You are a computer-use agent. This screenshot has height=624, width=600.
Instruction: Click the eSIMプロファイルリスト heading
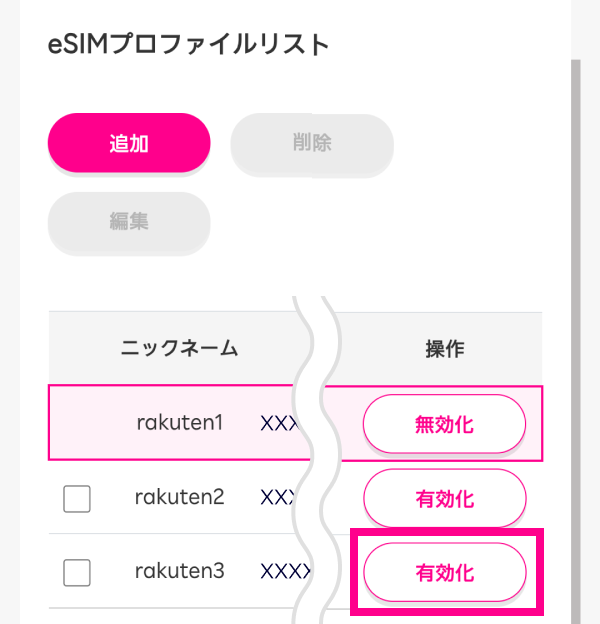188,45
